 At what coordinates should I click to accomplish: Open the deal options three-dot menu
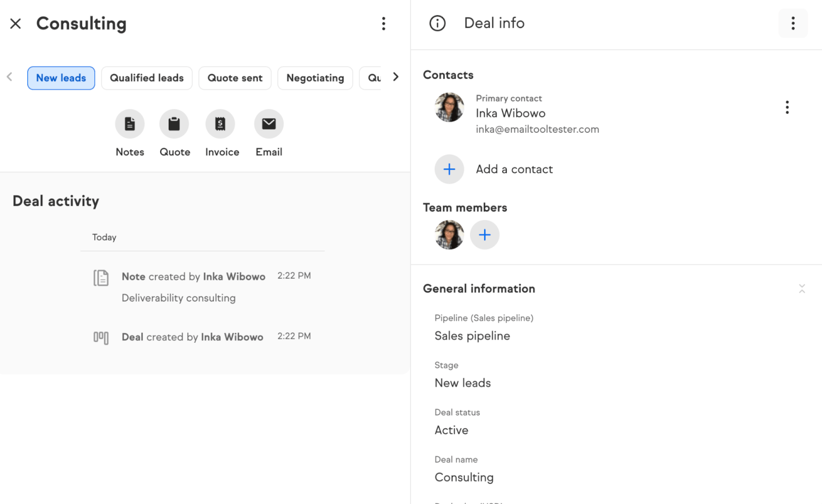tap(384, 24)
